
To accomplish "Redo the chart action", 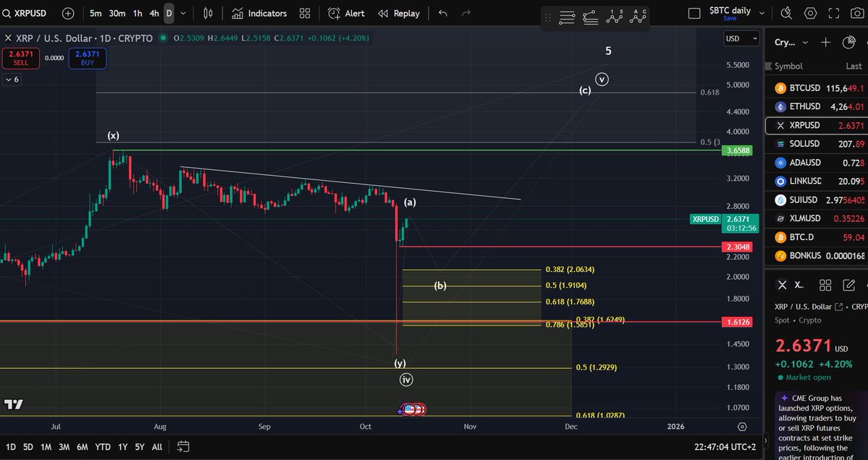I will 466,13.
